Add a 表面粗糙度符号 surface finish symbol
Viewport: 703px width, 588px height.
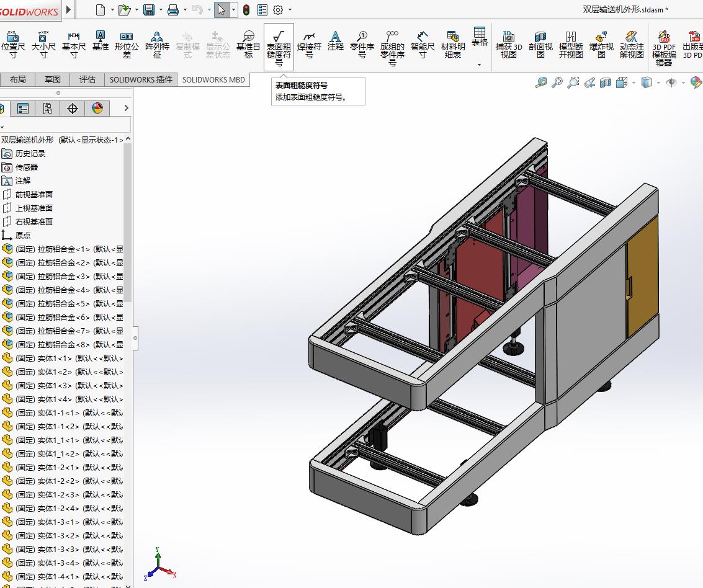click(x=279, y=48)
